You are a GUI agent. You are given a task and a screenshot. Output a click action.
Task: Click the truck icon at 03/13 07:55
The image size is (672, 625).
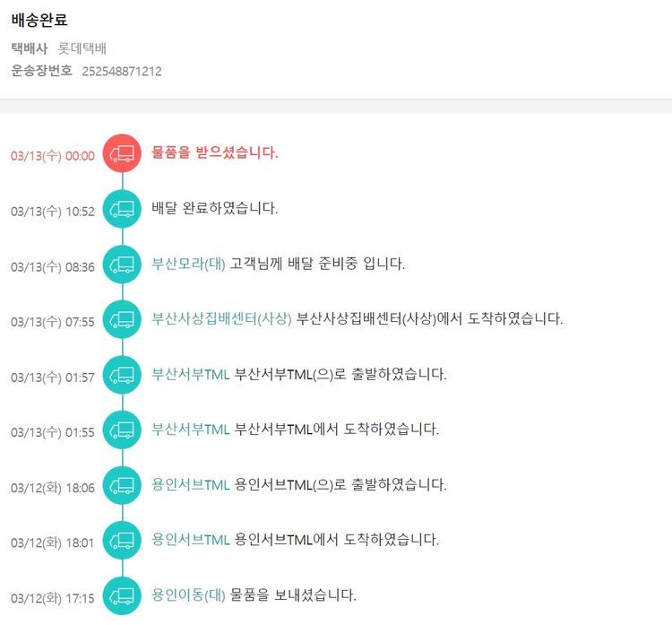tap(122, 319)
